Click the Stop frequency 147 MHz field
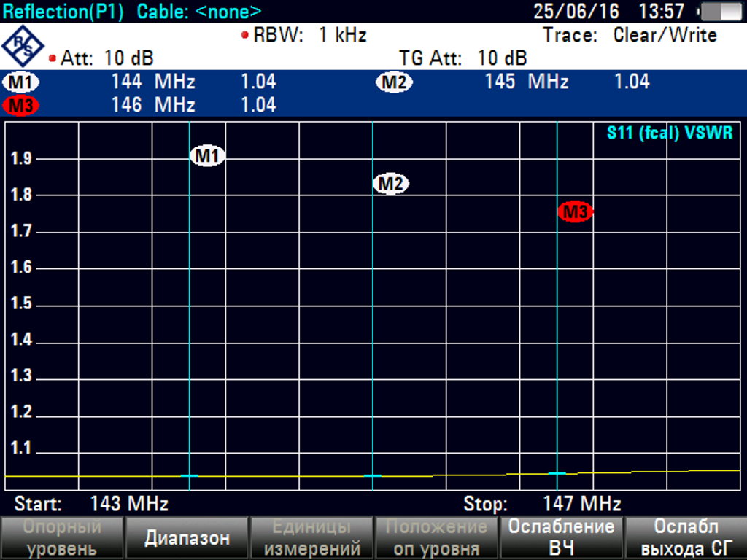747x560 pixels. (542, 504)
